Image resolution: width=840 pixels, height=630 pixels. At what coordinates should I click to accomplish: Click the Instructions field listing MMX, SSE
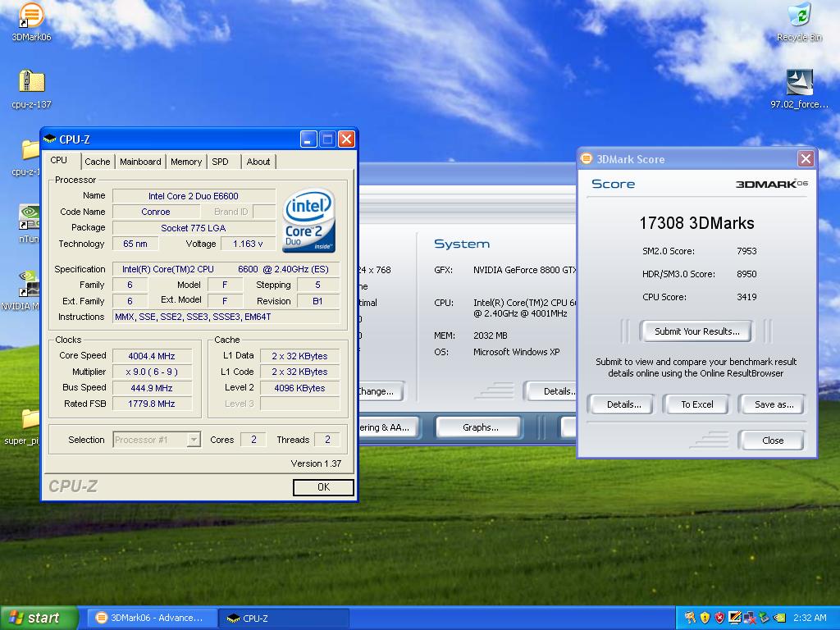point(226,317)
